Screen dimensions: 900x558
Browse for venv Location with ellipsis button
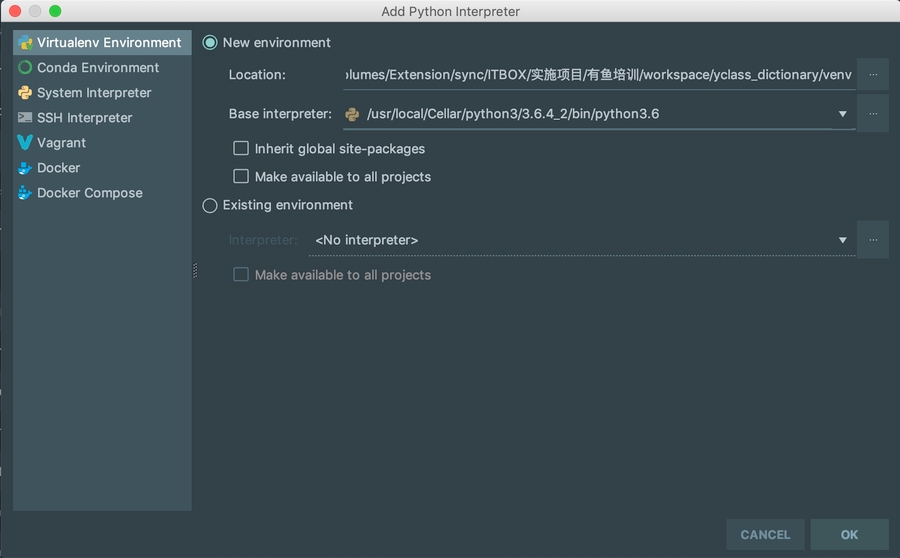click(873, 74)
